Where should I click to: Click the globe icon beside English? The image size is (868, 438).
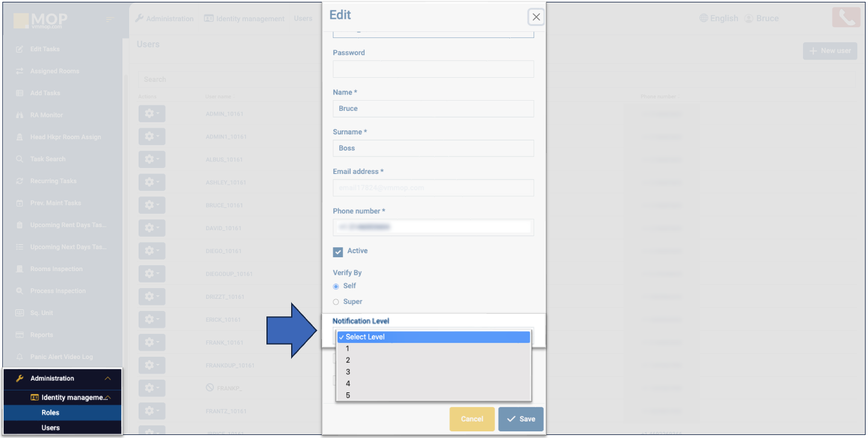[703, 19]
